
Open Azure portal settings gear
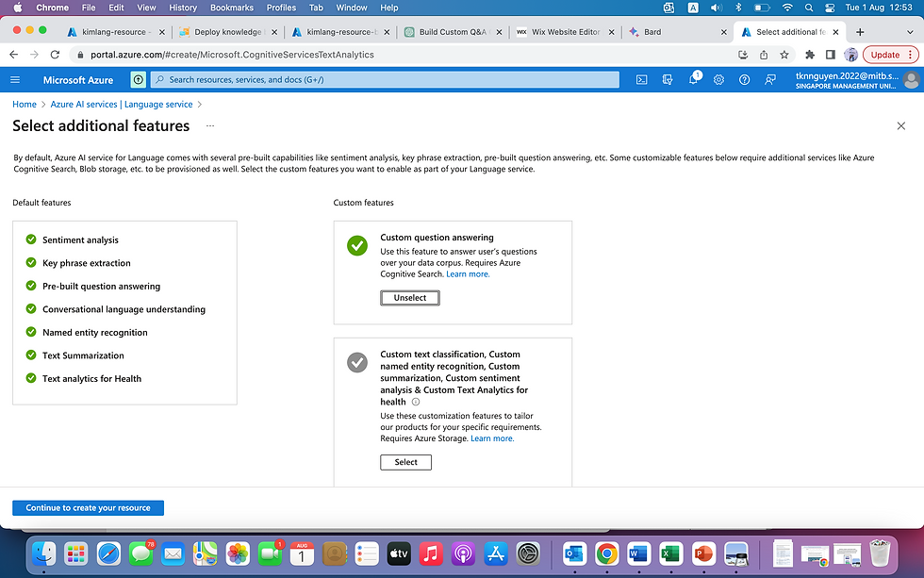point(718,79)
